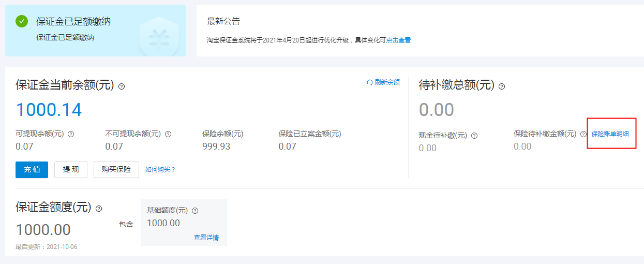Click help icon next to 基础额度(元)
644x264 pixels.
(195, 211)
